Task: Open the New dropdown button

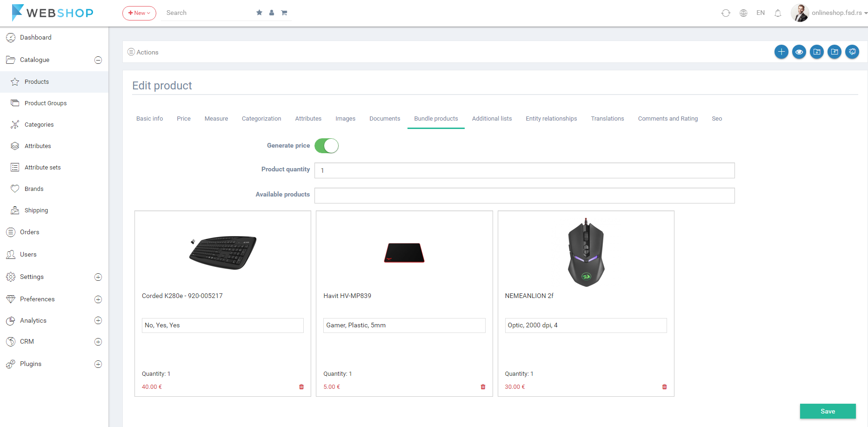Action: pyautogui.click(x=139, y=13)
